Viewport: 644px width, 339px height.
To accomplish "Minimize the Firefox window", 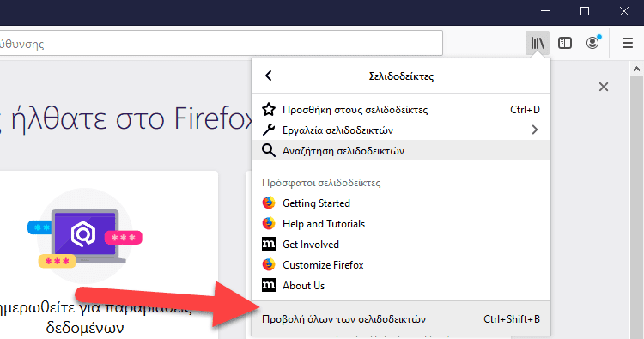I will pos(545,11).
